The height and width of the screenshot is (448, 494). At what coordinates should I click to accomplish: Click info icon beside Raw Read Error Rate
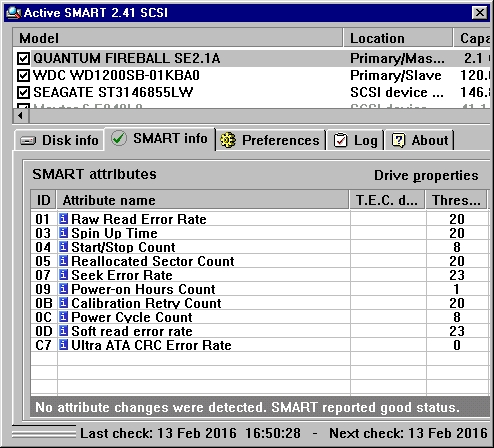click(63, 219)
